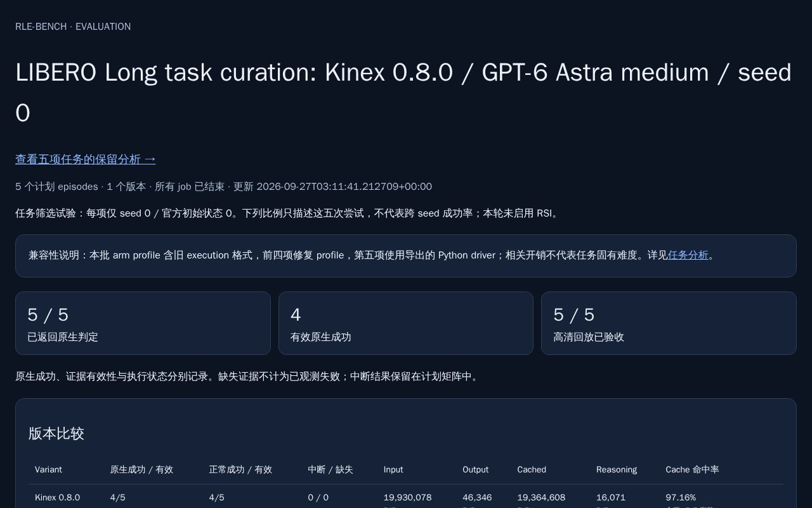This screenshot has width=812, height=508.
Task: Click the Output column header
Action: tap(475, 470)
